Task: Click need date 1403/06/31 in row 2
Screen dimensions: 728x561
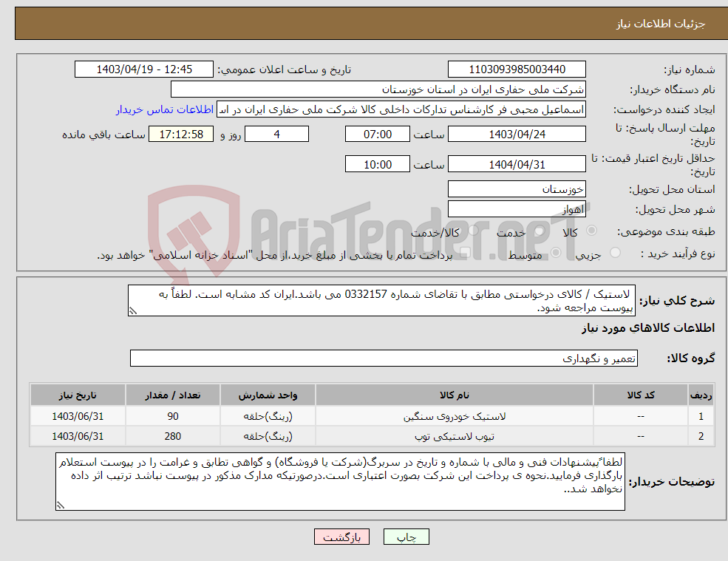Action: tap(78, 436)
